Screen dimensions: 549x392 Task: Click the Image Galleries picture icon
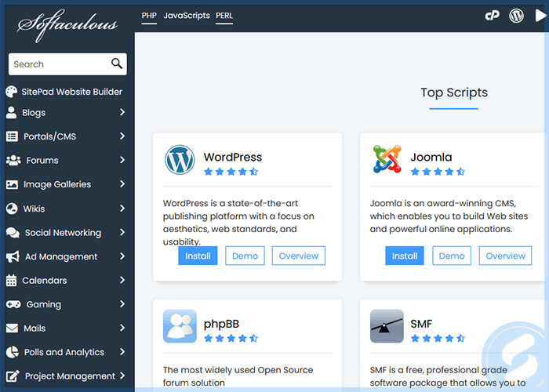click(x=12, y=184)
